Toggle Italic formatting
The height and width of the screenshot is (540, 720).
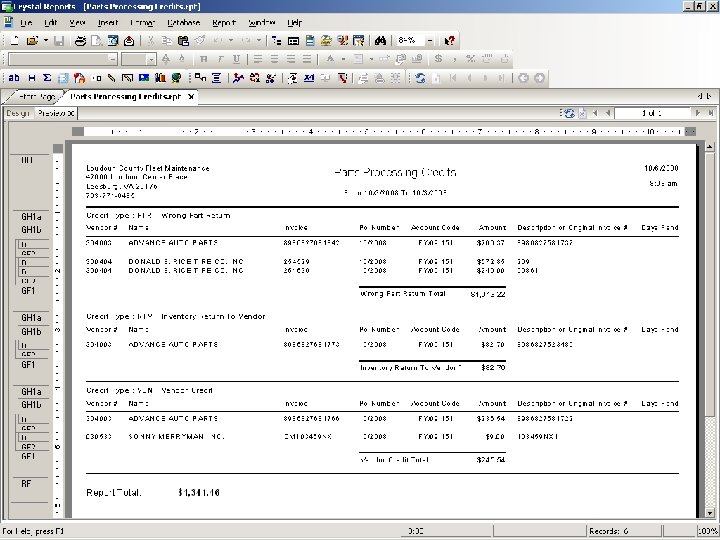(220, 59)
